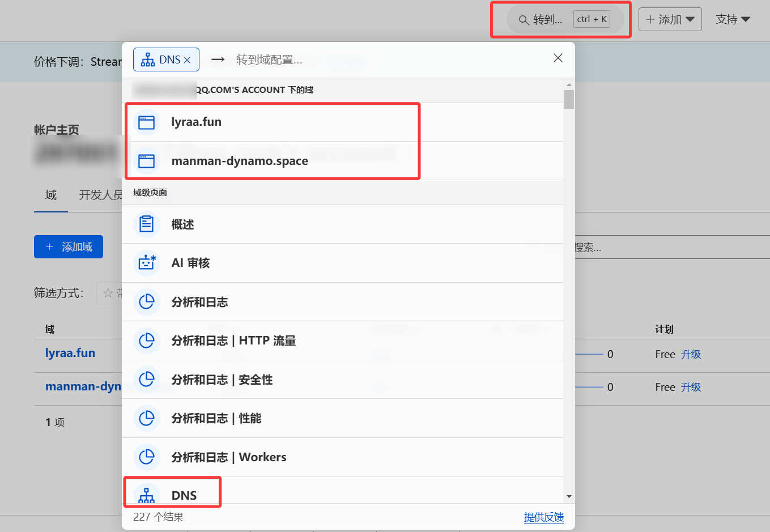Click the DNS network icon in results

point(147,495)
